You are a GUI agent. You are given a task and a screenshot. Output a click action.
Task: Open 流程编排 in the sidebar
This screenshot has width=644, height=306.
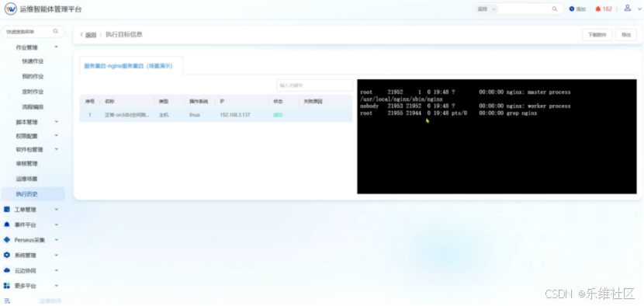coord(33,107)
